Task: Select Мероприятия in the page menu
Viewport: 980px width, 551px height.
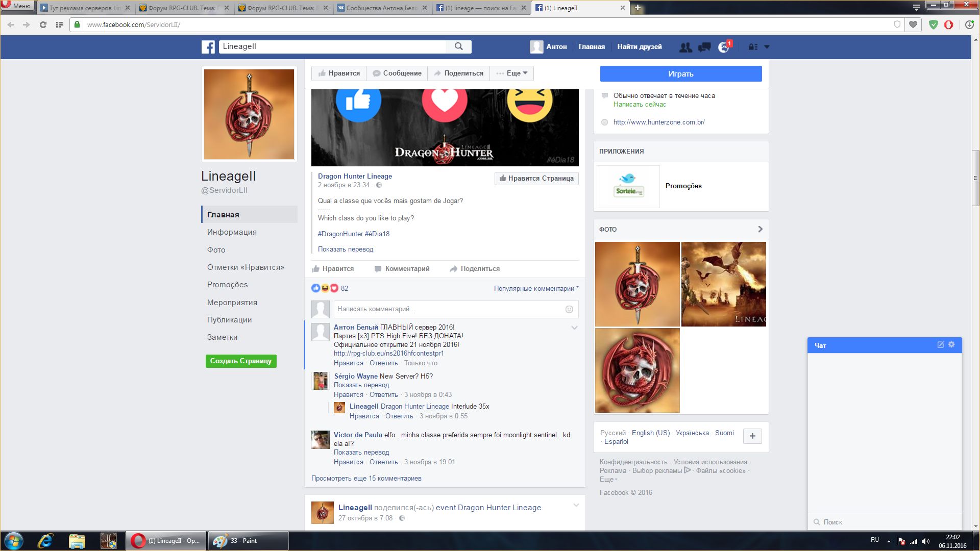Action: pos(232,303)
